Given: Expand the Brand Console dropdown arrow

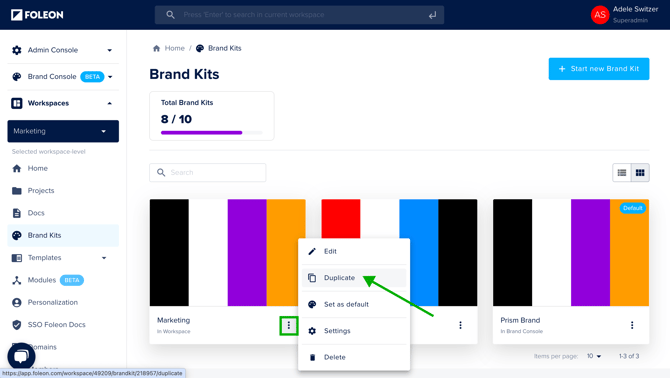Looking at the screenshot, I should [110, 77].
